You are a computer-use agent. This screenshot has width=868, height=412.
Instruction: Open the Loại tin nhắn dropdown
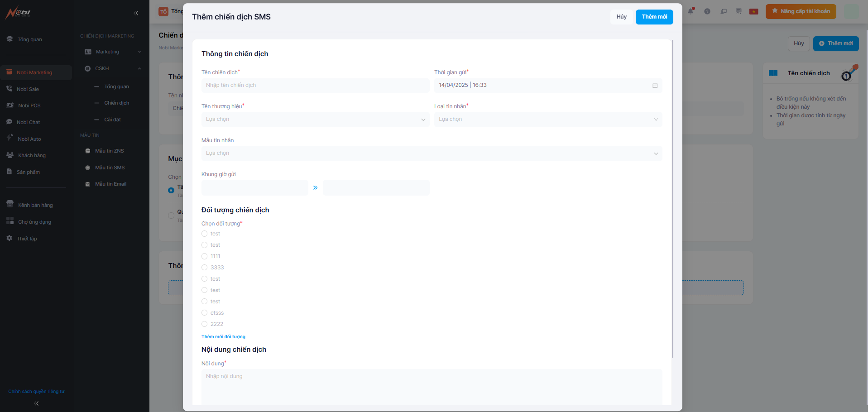pyautogui.click(x=548, y=120)
